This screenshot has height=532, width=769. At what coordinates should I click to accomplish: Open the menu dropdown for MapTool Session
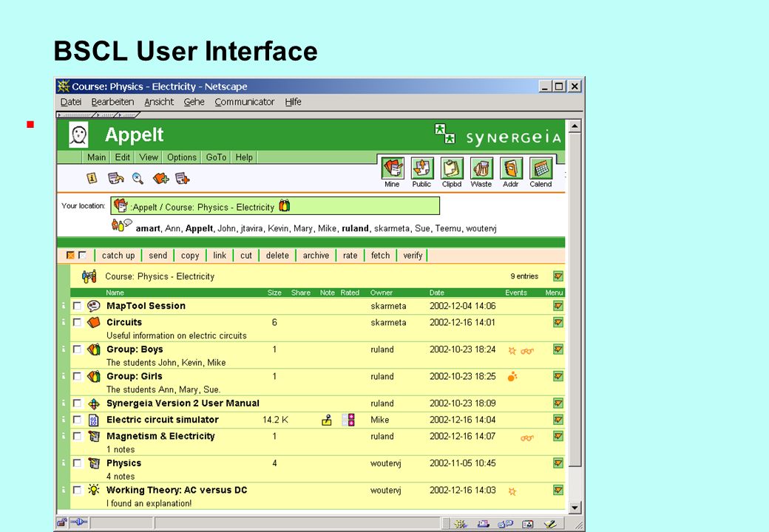[558, 306]
